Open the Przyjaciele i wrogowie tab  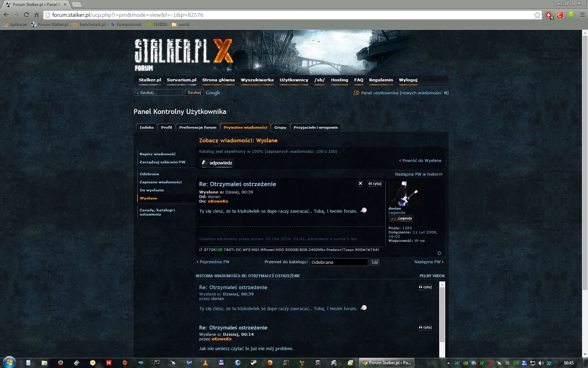[x=316, y=127]
